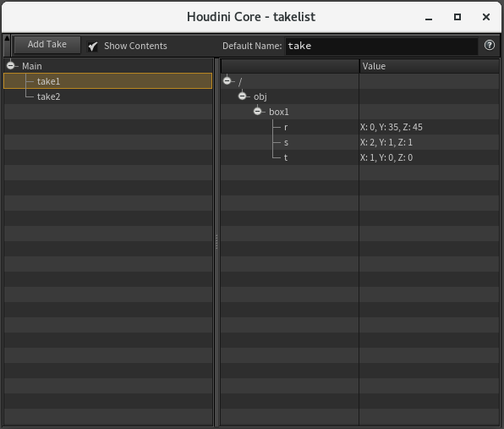The width and height of the screenshot is (504, 429).
Task: Minimize the Houdini takelist window
Action: [x=429, y=18]
